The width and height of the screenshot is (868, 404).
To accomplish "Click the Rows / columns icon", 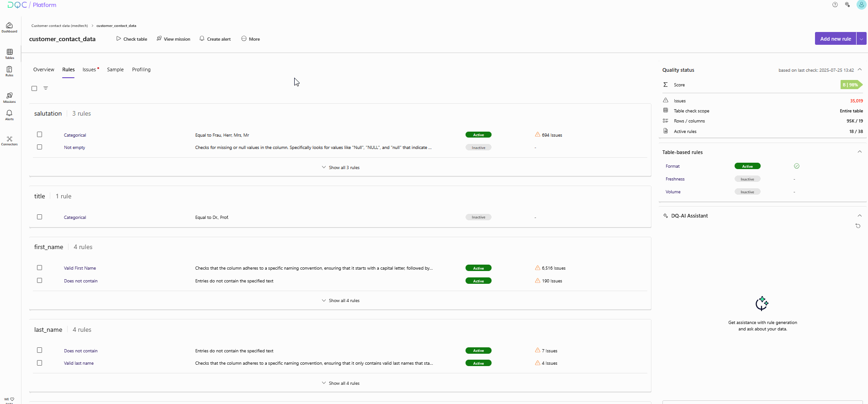I will [666, 121].
